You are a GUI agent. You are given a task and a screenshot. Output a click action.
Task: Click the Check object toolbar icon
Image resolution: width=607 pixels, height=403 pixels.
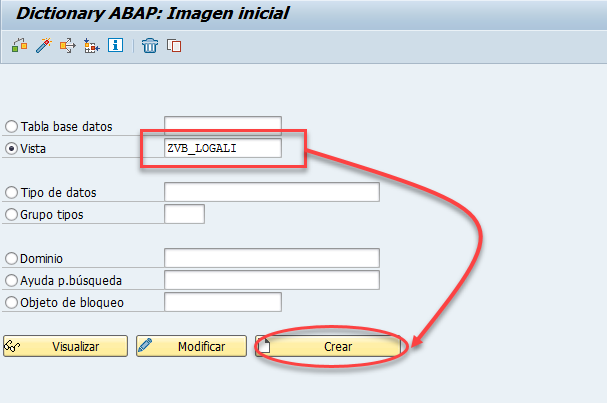[x=19, y=45]
